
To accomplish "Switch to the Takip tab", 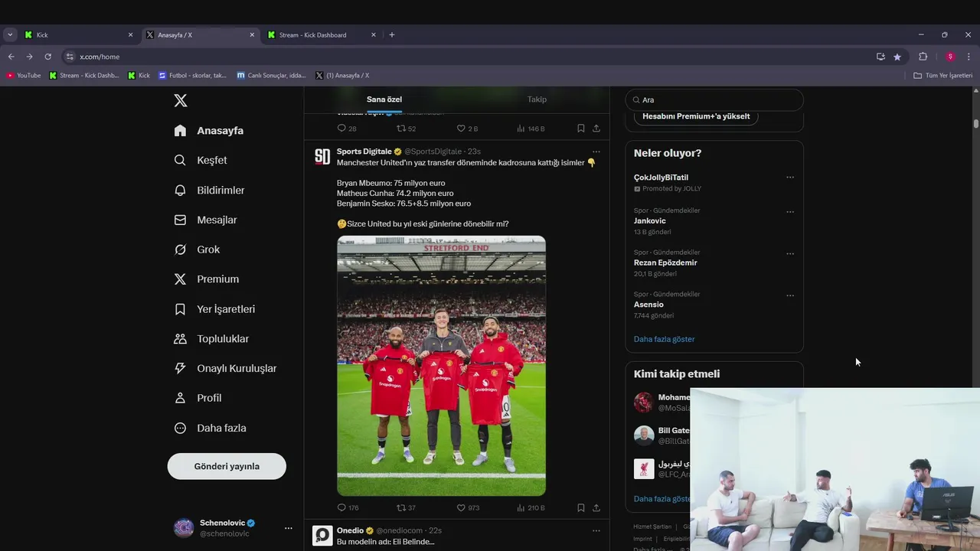I will pyautogui.click(x=537, y=99).
